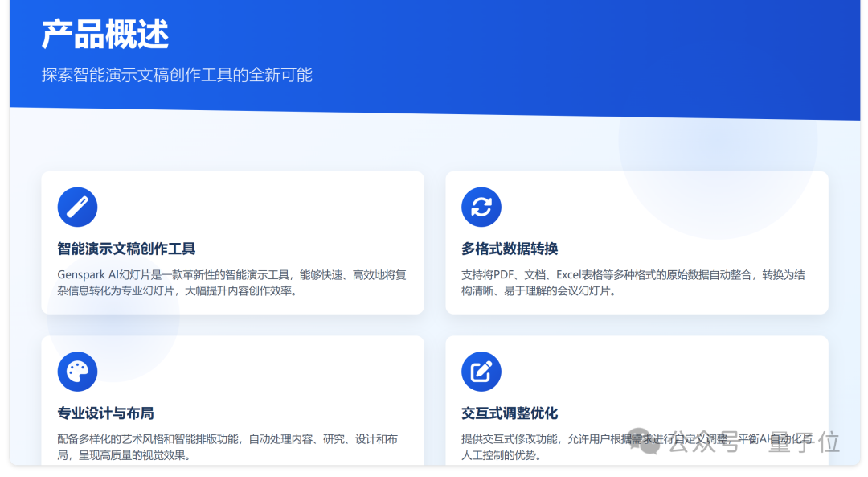Click the subtitle 探索智能演示文稿创作工具的全新可能

point(177,75)
